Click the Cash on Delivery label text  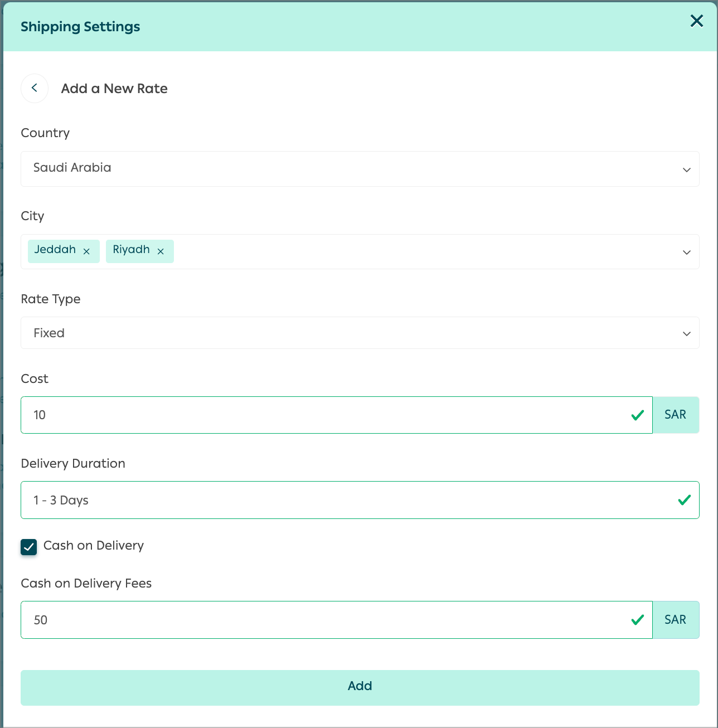pos(94,546)
